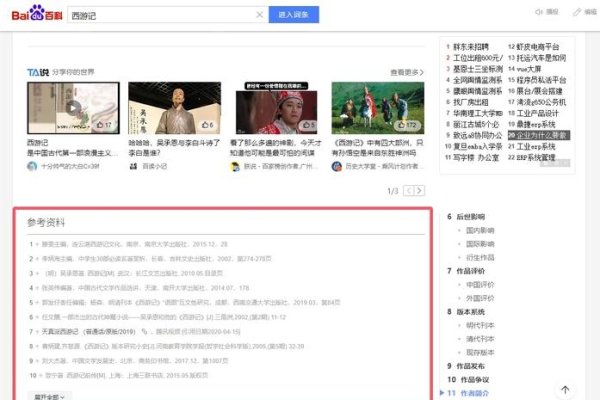Jump to catalog section 6 后世影响
The image size is (600, 400).
click(x=466, y=217)
